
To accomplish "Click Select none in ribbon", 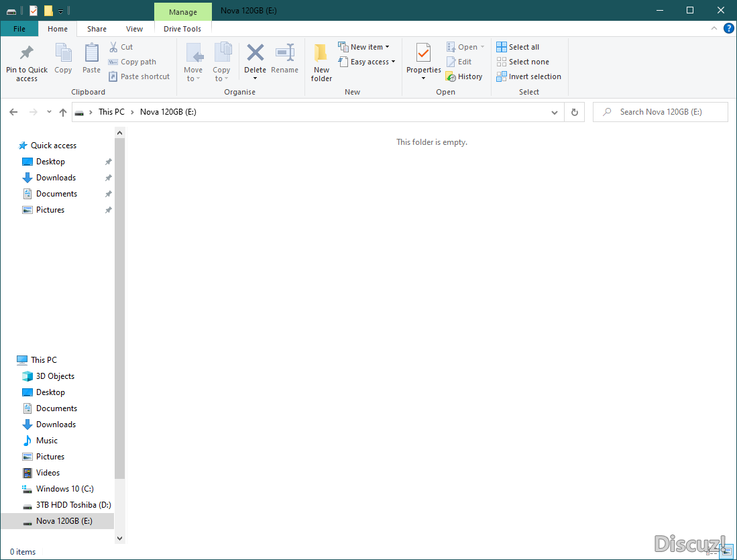I will tap(522, 62).
